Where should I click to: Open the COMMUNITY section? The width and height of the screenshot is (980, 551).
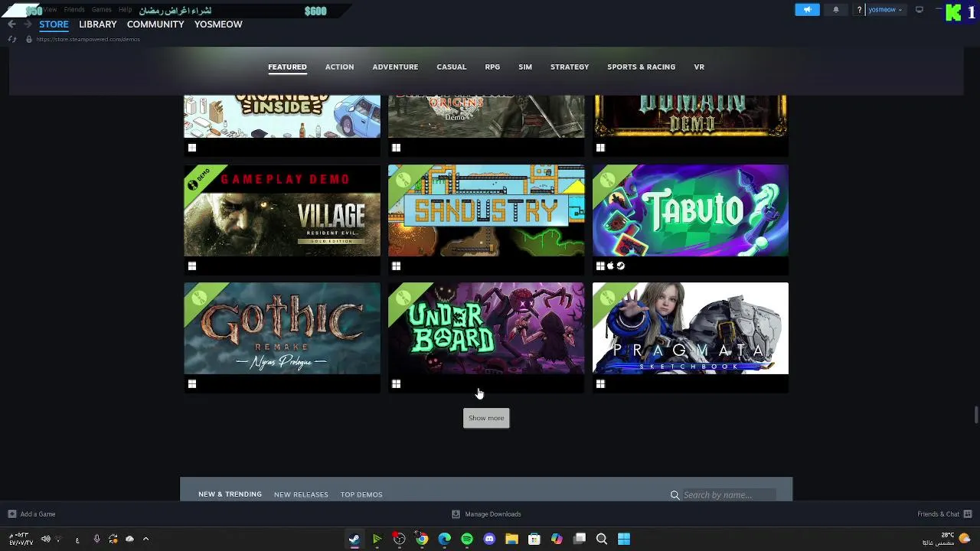pyautogui.click(x=155, y=24)
